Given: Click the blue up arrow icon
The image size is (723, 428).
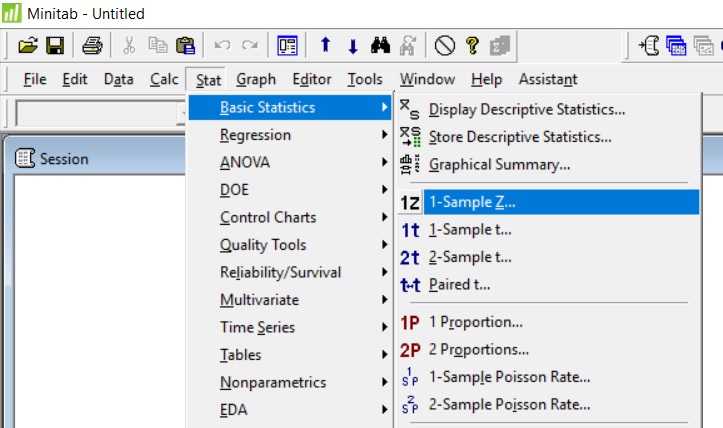Looking at the screenshot, I should click(325, 45).
